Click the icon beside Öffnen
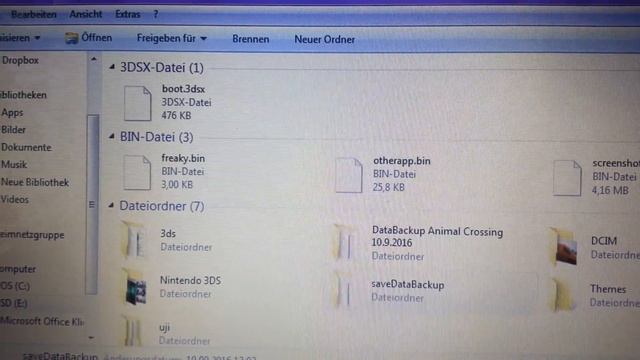 [72, 38]
